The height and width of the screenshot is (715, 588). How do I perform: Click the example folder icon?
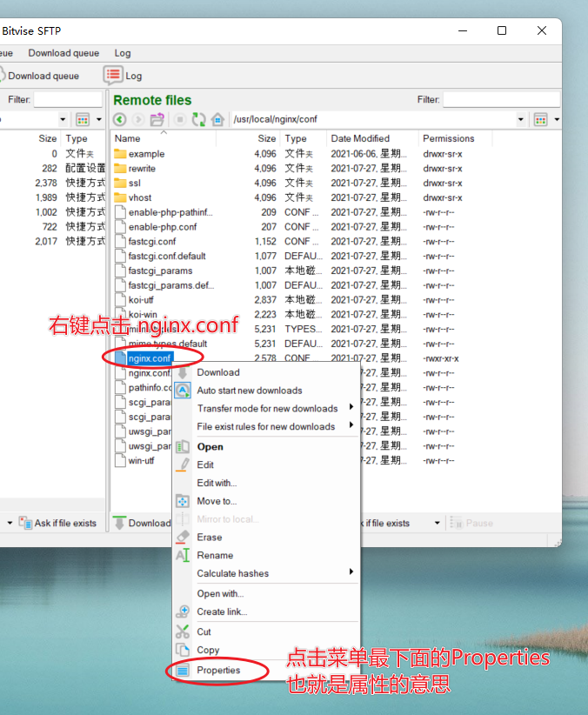120,154
